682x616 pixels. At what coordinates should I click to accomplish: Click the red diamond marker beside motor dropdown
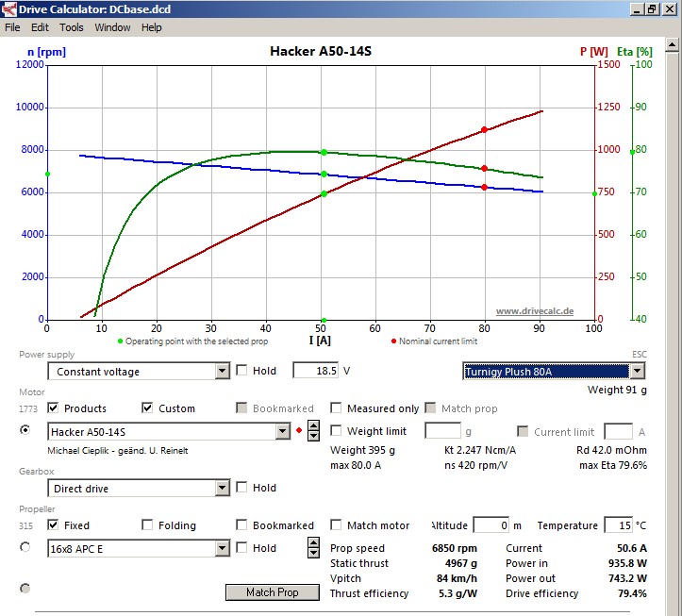[x=300, y=432]
